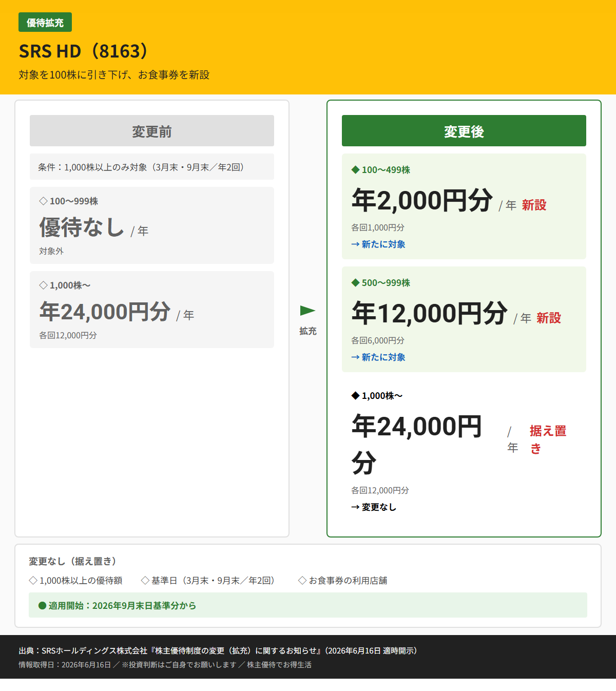Select the 変更前 header

click(x=152, y=131)
